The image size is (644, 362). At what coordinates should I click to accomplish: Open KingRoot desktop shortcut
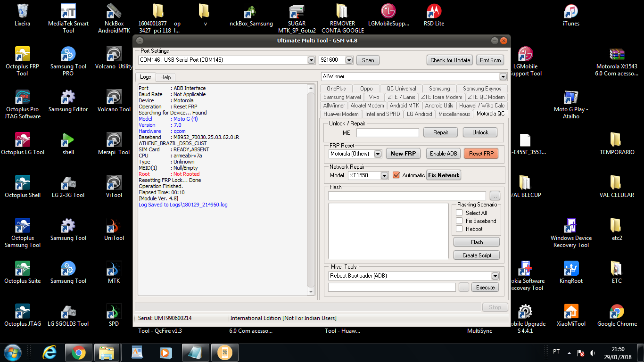571,272
